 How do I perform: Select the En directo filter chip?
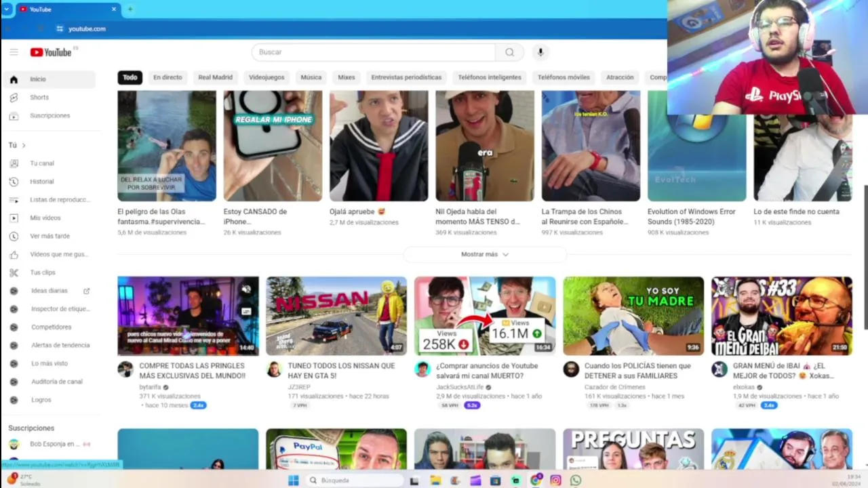pos(167,77)
